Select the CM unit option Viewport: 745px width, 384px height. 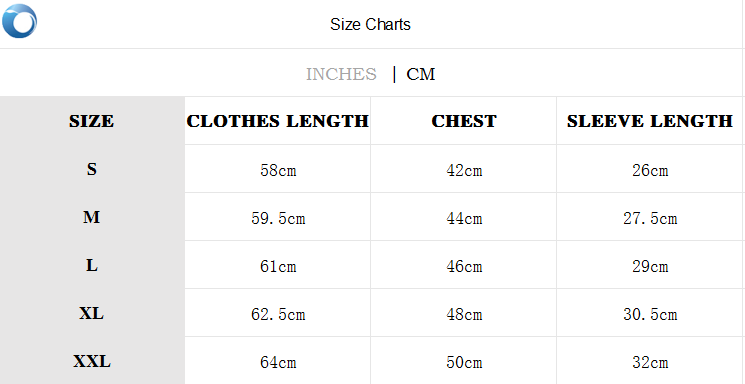pos(420,74)
